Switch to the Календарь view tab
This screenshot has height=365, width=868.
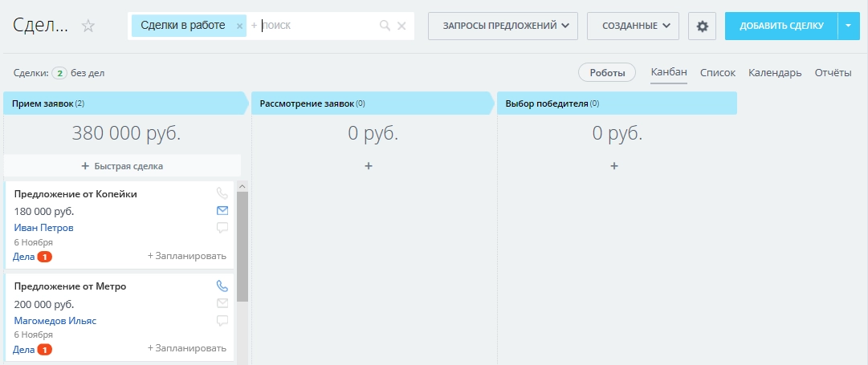tap(775, 72)
